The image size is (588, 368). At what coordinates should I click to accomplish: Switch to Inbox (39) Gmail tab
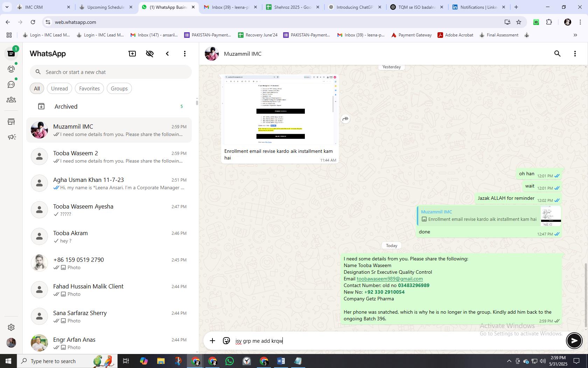(x=230, y=7)
